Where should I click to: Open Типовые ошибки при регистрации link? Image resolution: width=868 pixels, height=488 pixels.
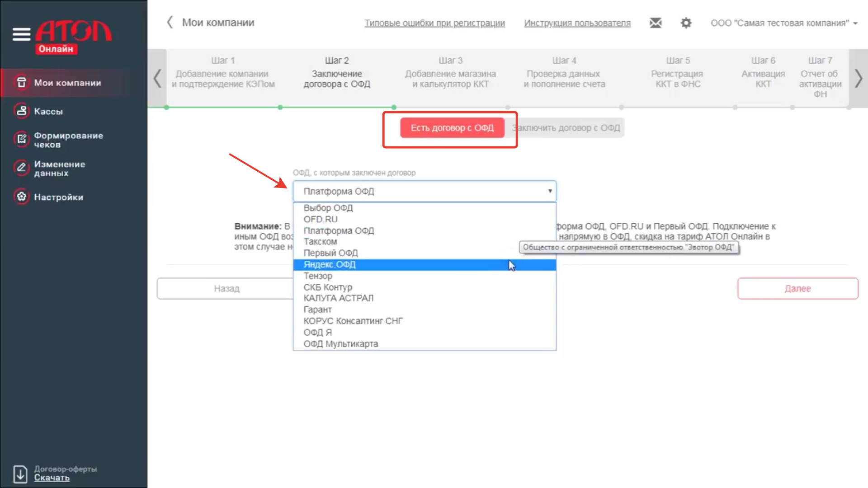(x=434, y=23)
